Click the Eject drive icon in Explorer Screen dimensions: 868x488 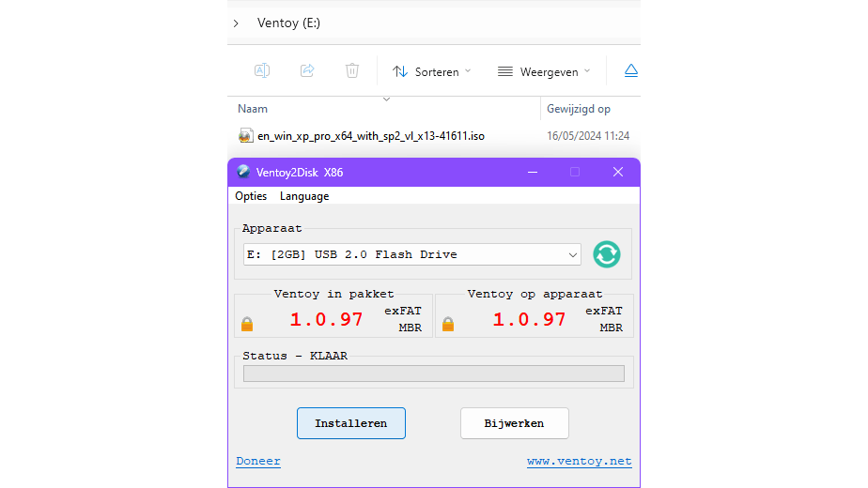click(x=631, y=70)
